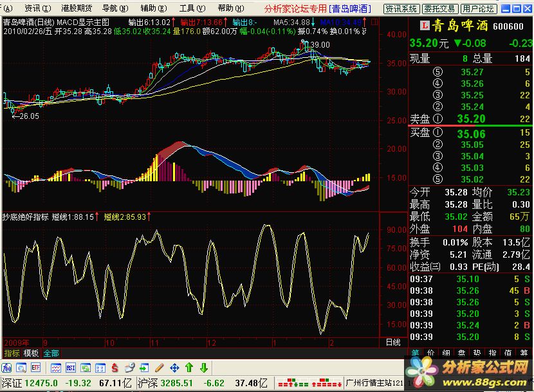534x392 pixels.
Task: Select the 筹 tab under trade list
Action: tap(524, 353)
